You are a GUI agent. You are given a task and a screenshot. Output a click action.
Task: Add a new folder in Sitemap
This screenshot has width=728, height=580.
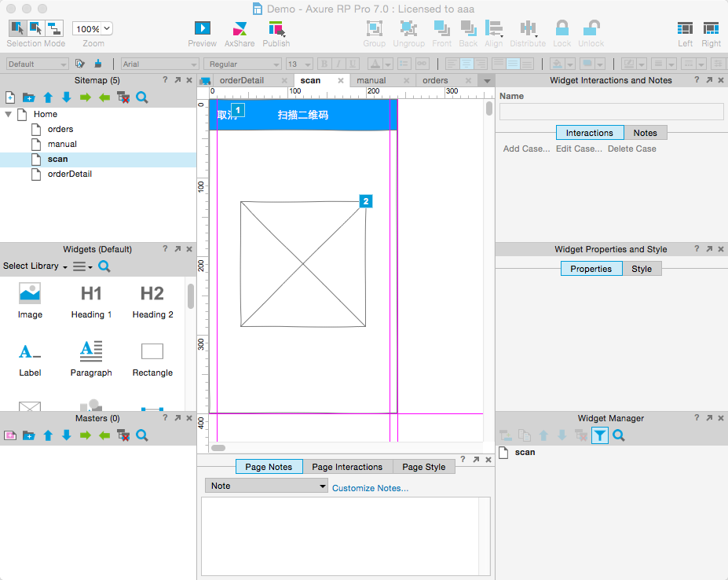[x=29, y=97]
